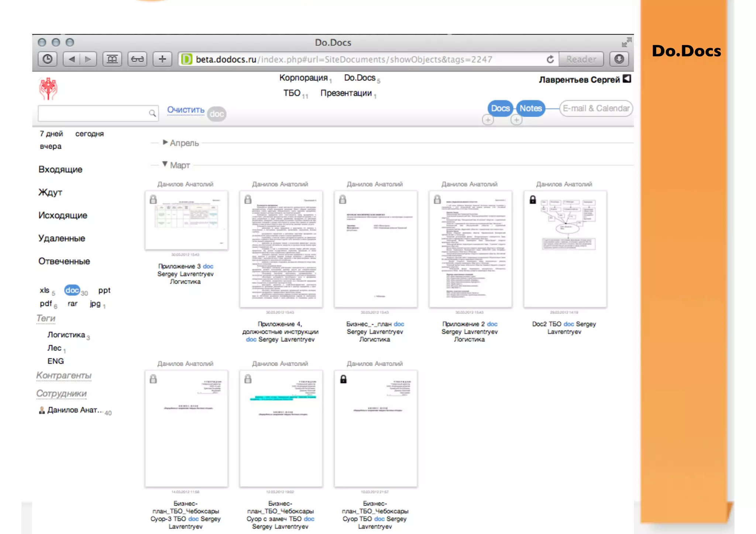The image size is (756, 534).
Task: Open the E-mail & Calendar tab
Action: pyautogui.click(x=596, y=108)
